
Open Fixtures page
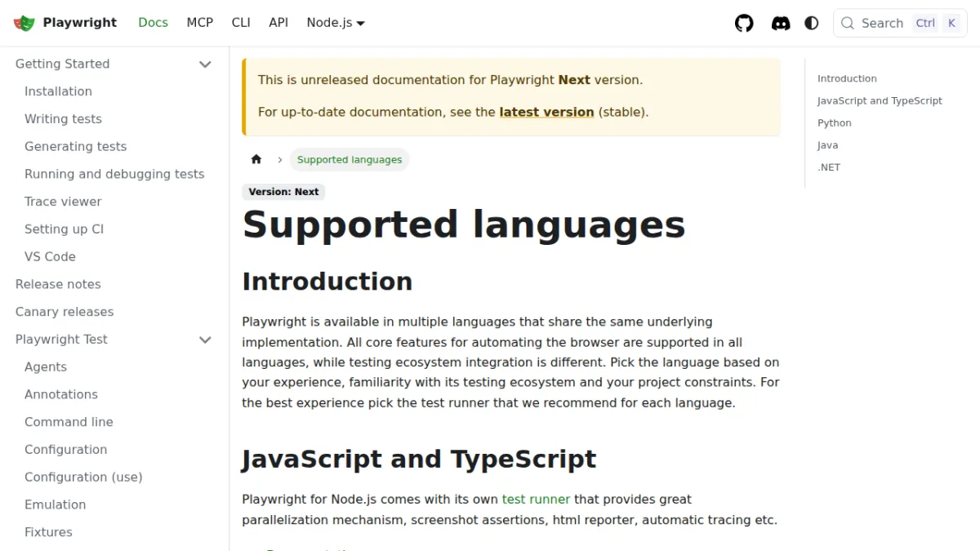(x=48, y=532)
